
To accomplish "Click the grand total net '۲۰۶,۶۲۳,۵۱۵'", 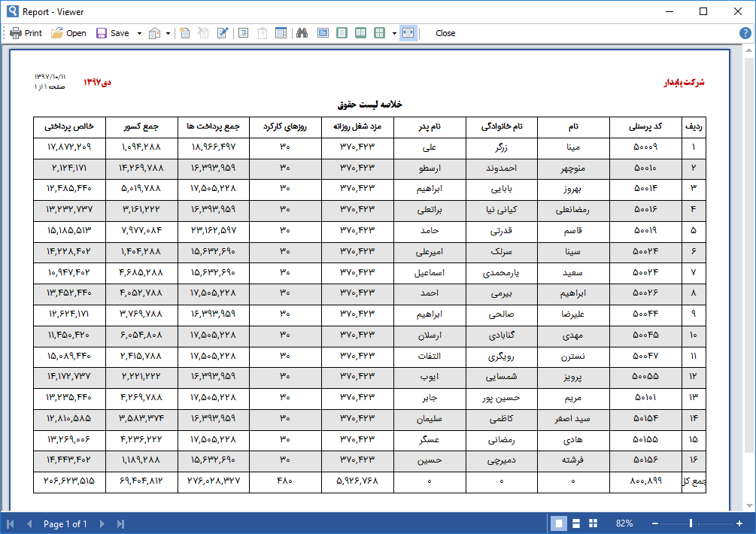I will (x=69, y=481).
